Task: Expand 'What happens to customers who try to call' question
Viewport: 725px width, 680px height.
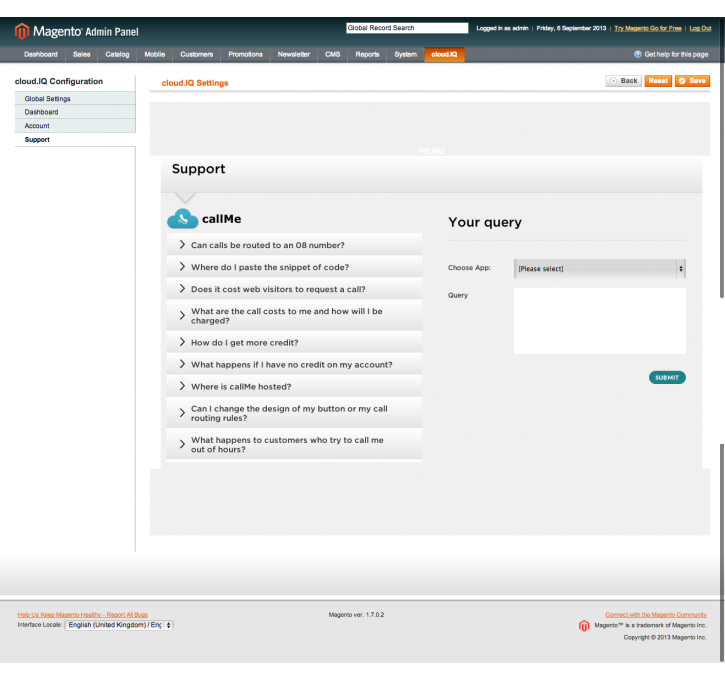Action: [294, 445]
